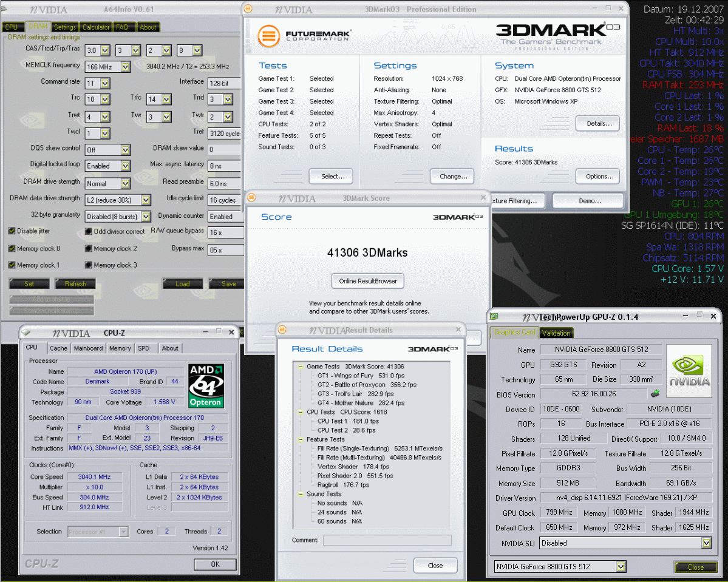
Task: Switch to the Settings tab in A64Info
Action: (64, 27)
